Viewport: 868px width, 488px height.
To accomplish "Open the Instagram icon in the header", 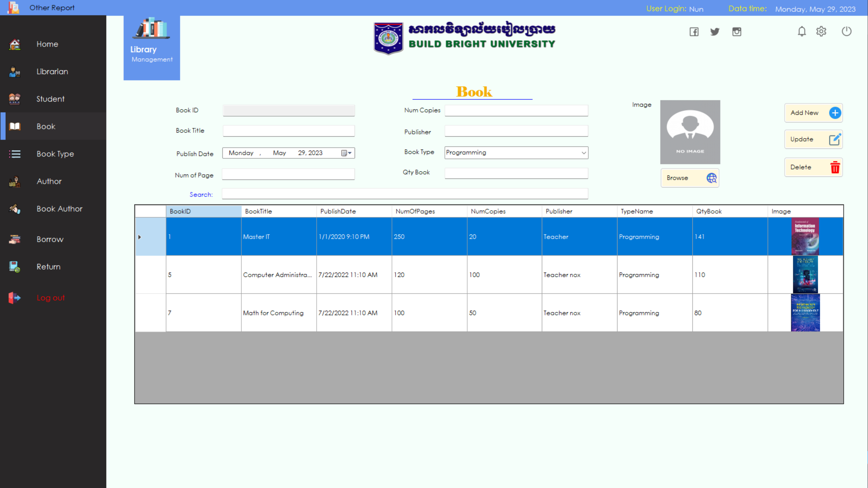I will 736,32.
